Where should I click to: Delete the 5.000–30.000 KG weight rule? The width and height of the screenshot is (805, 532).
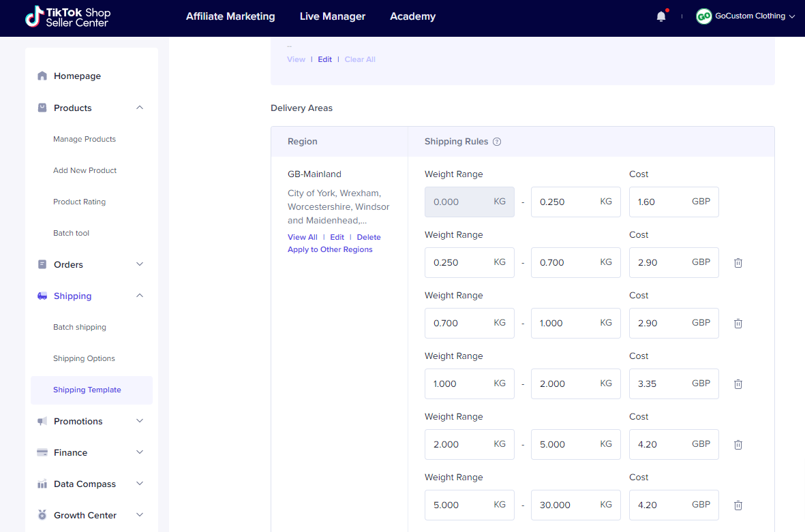738,505
